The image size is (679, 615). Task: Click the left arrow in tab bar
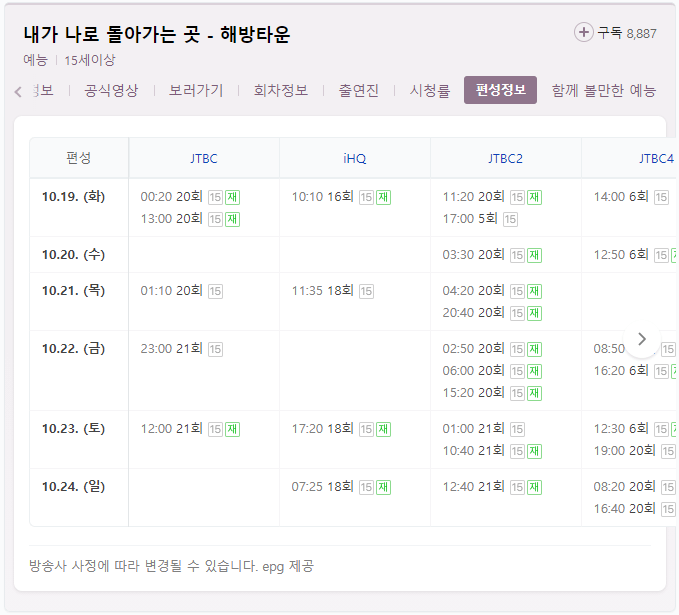(18, 91)
